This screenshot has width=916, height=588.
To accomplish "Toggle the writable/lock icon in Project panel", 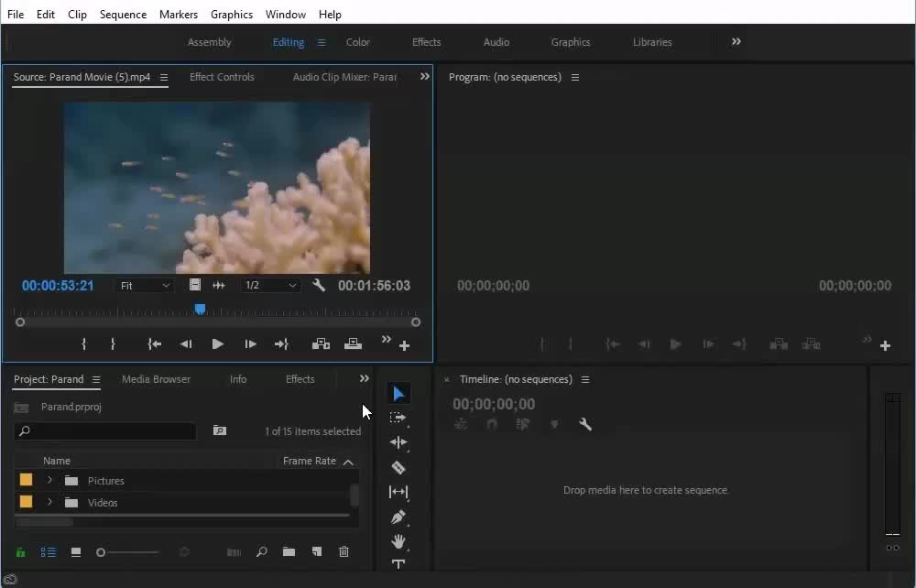I will pos(20,552).
